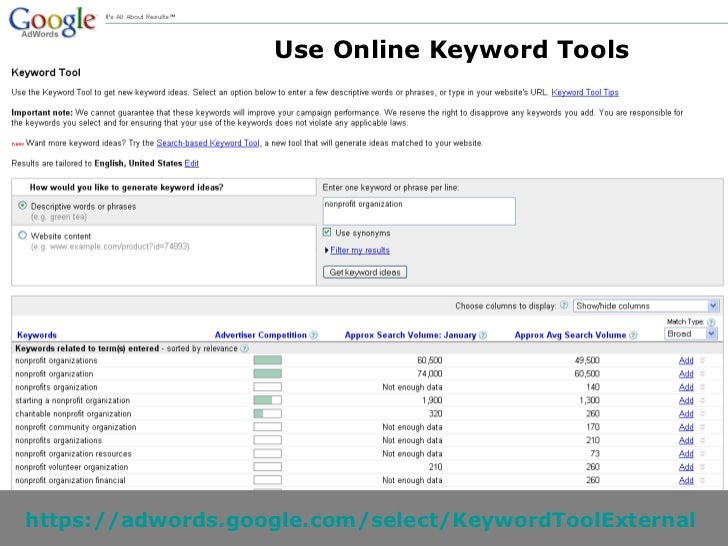728x546 pixels.
Task: Add keyword nonprofit organization
Action: (686, 374)
